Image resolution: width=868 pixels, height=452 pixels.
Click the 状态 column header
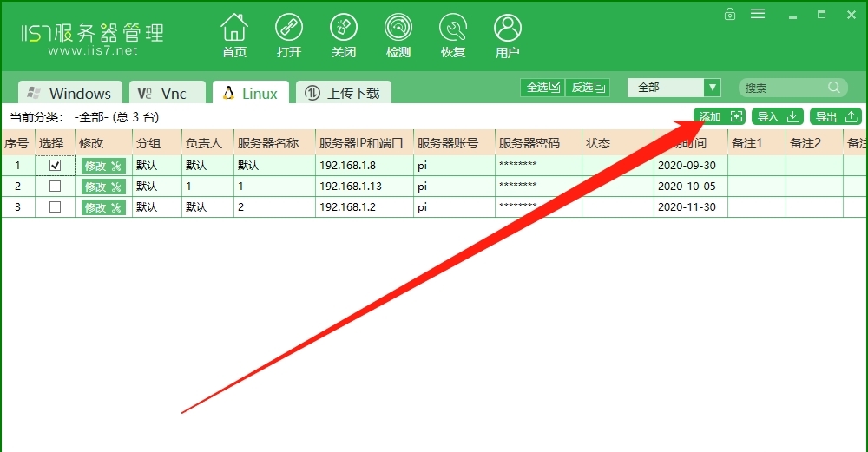pos(618,143)
